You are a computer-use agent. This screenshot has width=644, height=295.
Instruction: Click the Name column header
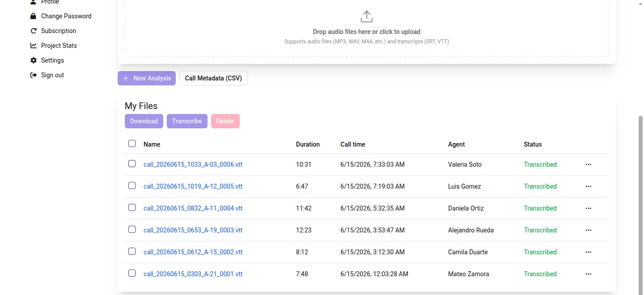(152, 144)
